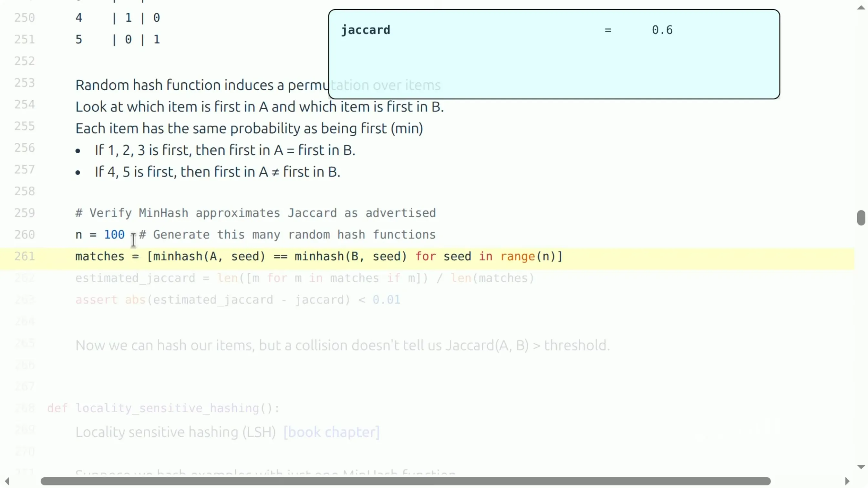Viewport: 868px width, 488px height.
Task: Click the assert abs(estimated_jaccard...) line
Action: [x=238, y=300]
